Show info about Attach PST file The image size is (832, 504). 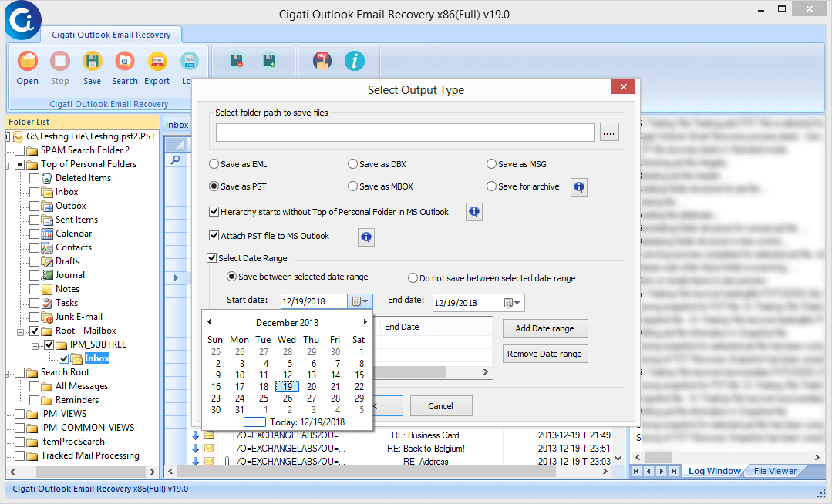click(366, 237)
